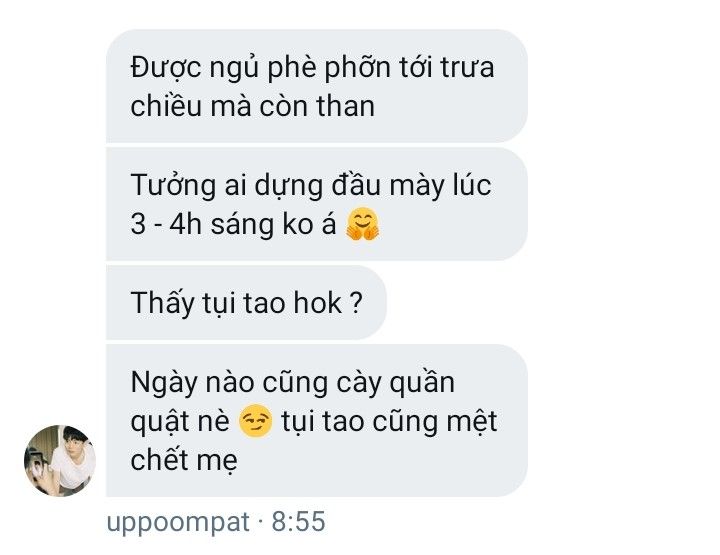Viewport: 720px width, 555px height.
Task: Select the message starting with Ngày nào cũng
Action: 317,420
